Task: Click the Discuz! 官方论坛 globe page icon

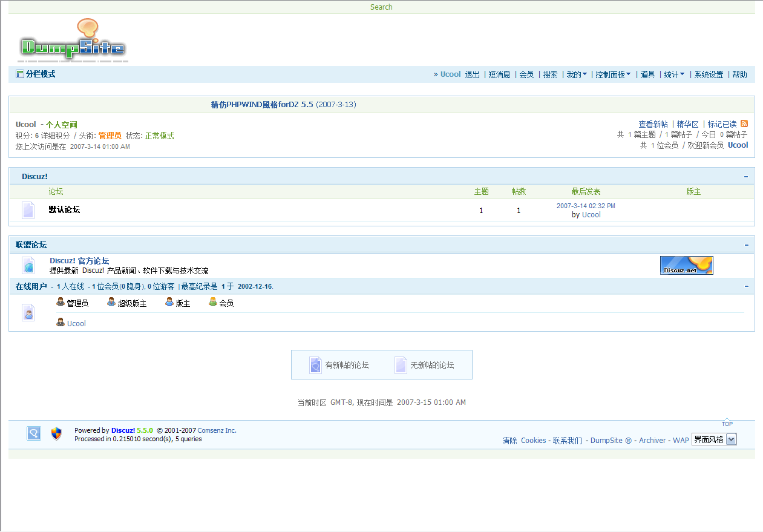Action: (x=28, y=265)
